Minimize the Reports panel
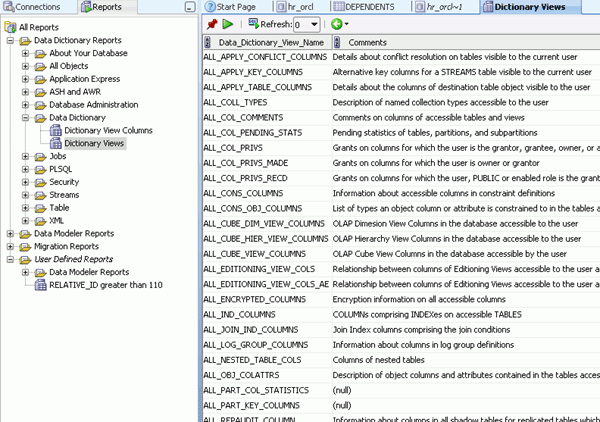 [x=190, y=7]
